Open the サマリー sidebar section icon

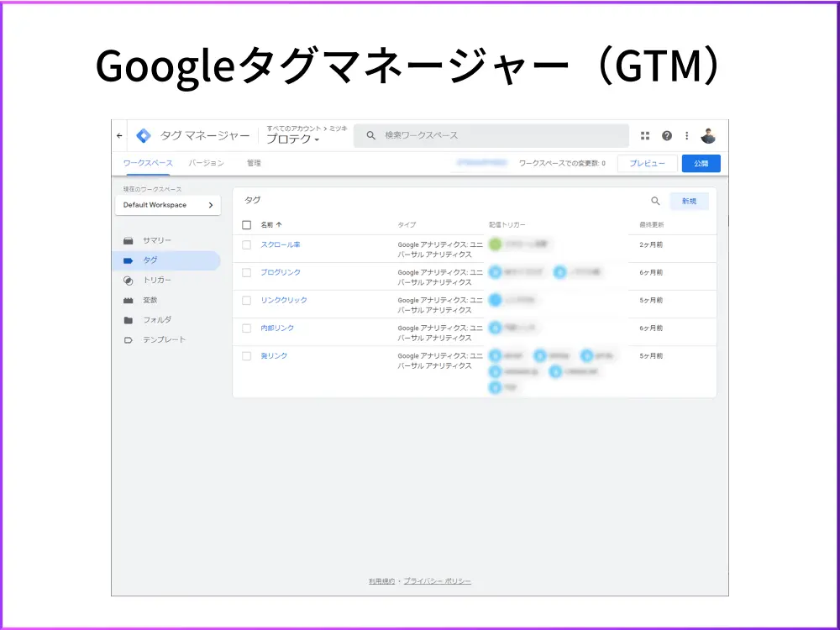click(128, 239)
